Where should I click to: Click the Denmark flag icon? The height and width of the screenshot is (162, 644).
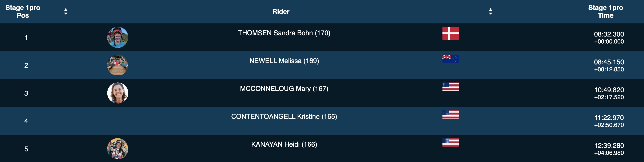pyautogui.click(x=450, y=33)
